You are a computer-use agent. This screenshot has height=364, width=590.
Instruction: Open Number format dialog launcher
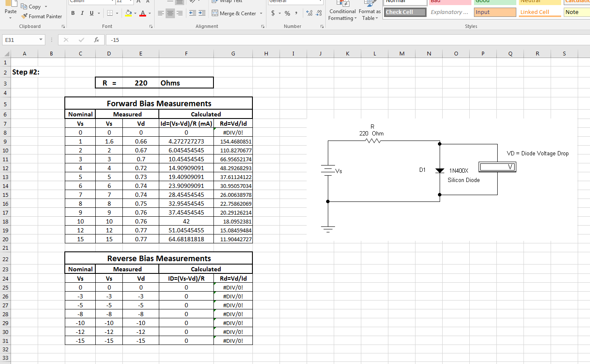tap(322, 26)
